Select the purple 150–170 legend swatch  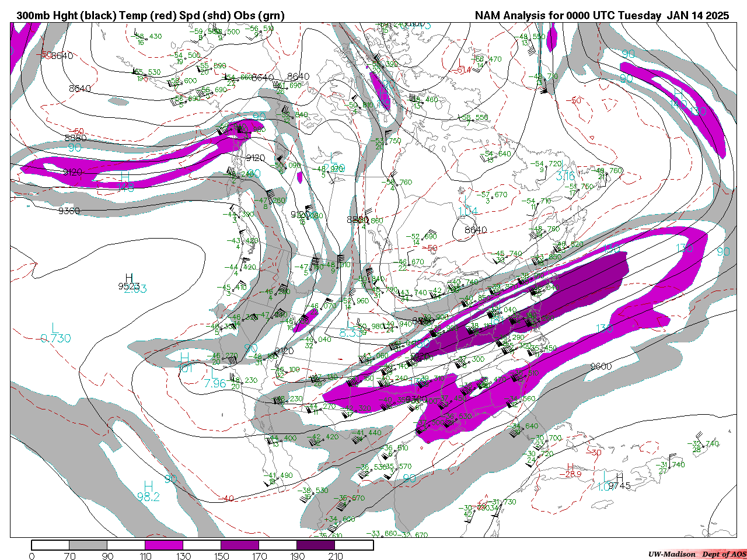point(240,545)
